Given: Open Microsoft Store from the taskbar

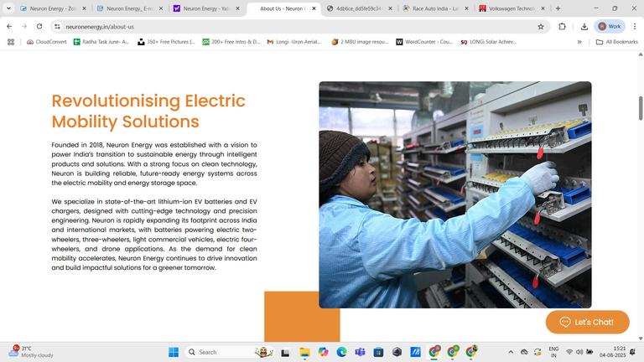Looking at the screenshot, I should [378, 352].
